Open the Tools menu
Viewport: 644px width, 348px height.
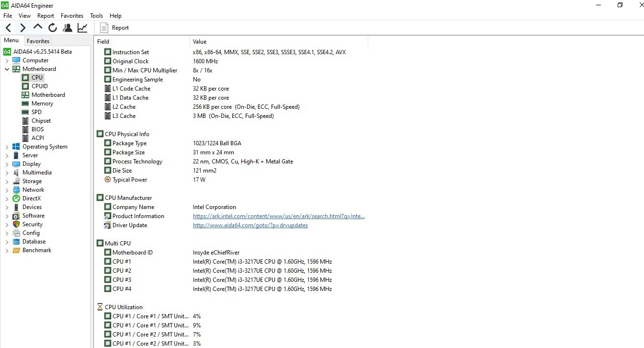click(x=96, y=16)
